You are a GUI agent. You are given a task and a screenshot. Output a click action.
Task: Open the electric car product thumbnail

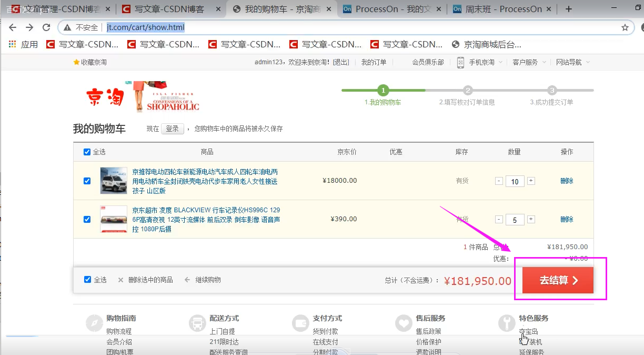[x=114, y=181]
